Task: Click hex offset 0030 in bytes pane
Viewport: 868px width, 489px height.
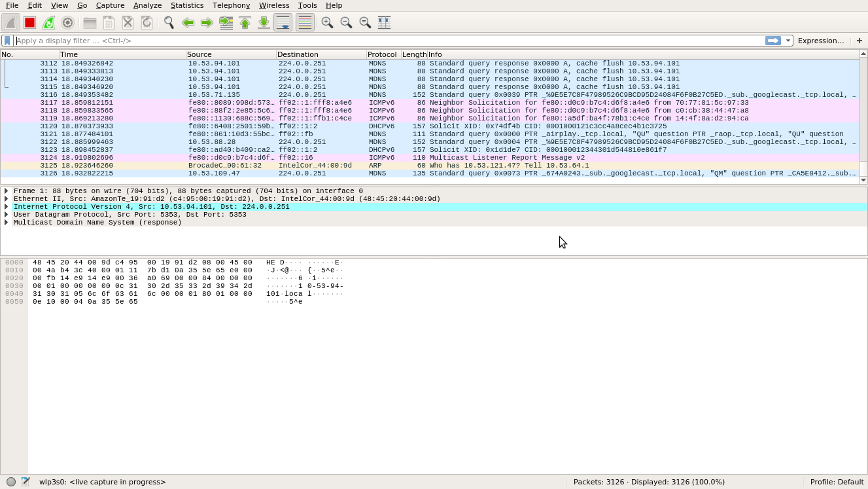Action: [14, 286]
